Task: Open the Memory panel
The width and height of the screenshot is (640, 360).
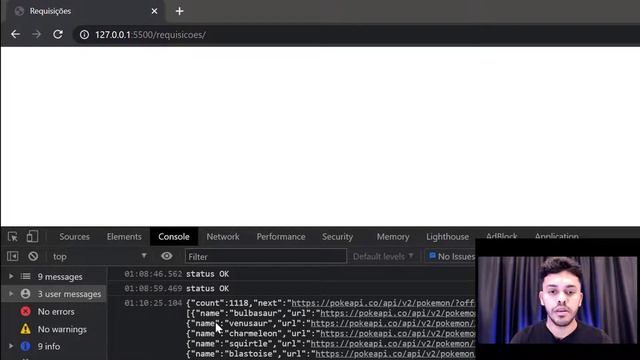Action: click(393, 237)
